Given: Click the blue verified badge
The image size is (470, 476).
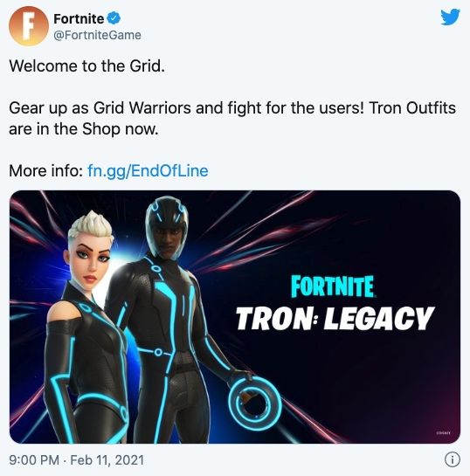Looking at the screenshot, I should click(114, 18).
